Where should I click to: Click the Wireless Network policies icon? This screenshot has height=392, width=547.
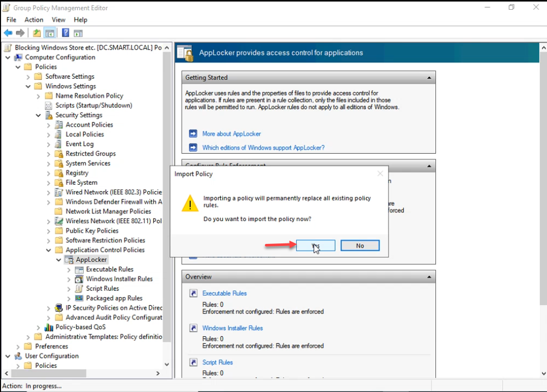59,221
